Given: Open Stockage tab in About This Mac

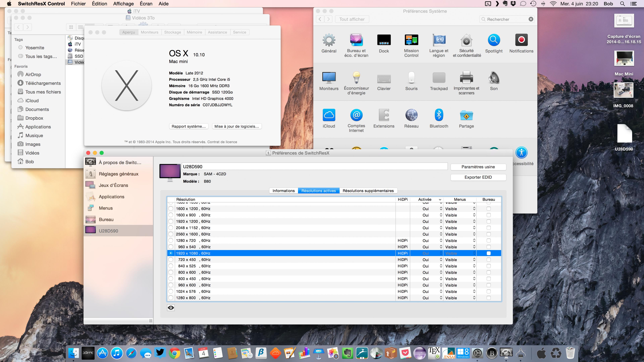Looking at the screenshot, I should pos(172,32).
